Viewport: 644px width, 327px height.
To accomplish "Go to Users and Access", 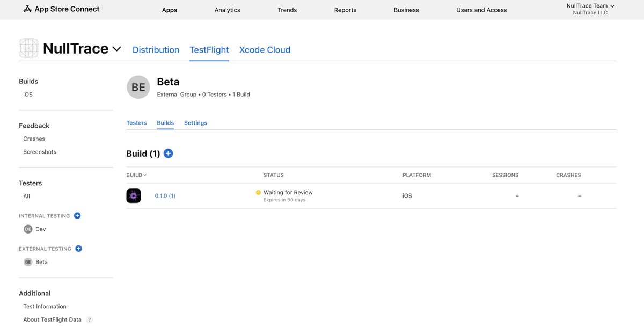I will click(x=481, y=10).
